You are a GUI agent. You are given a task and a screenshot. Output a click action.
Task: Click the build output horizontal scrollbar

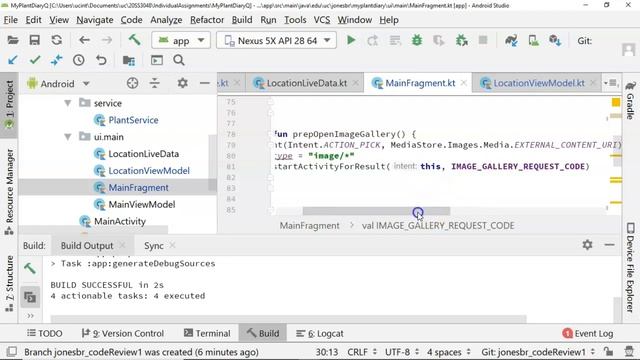[x=288, y=318]
